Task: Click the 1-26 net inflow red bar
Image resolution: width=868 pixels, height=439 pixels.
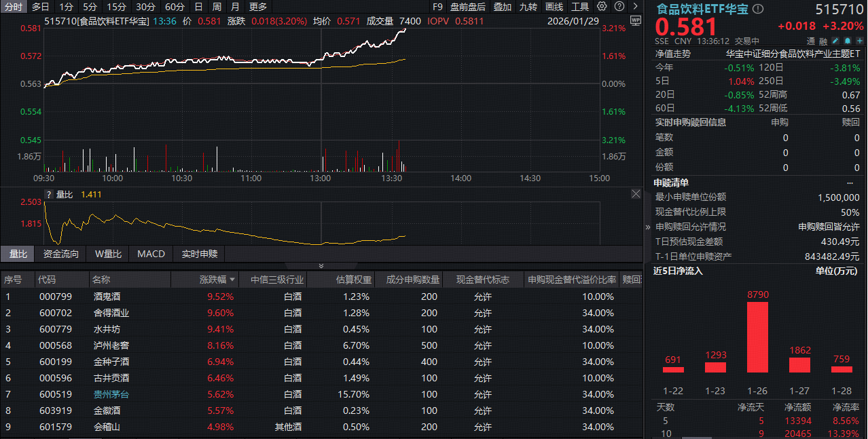Action: click(757, 337)
